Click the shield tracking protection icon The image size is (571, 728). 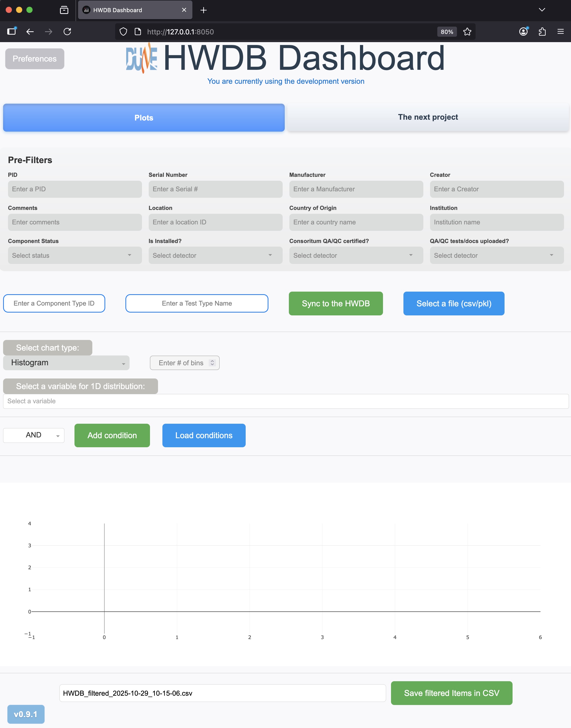pyautogui.click(x=123, y=32)
